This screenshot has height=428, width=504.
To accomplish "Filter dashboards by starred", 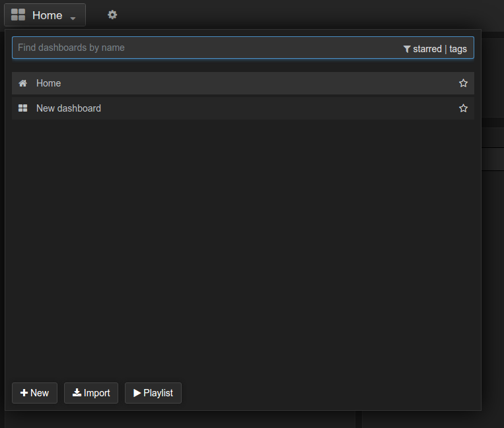I will (x=427, y=49).
